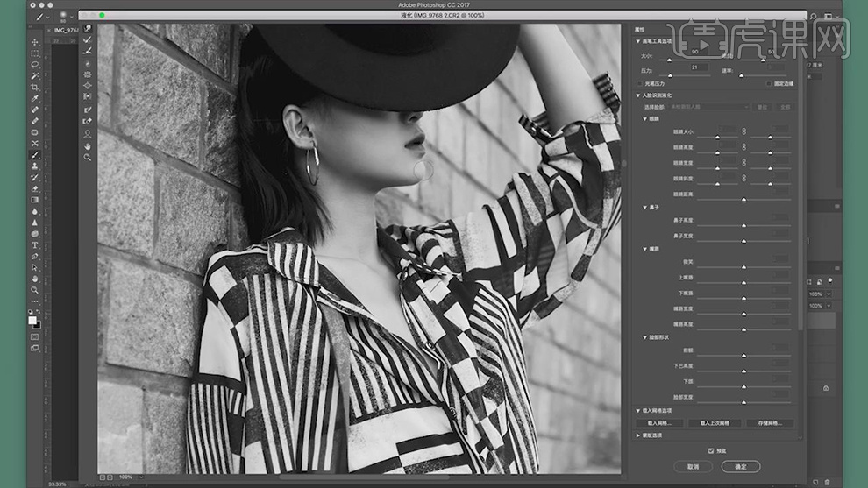Collapse the 眼睛 eyes subsection

(x=645, y=119)
